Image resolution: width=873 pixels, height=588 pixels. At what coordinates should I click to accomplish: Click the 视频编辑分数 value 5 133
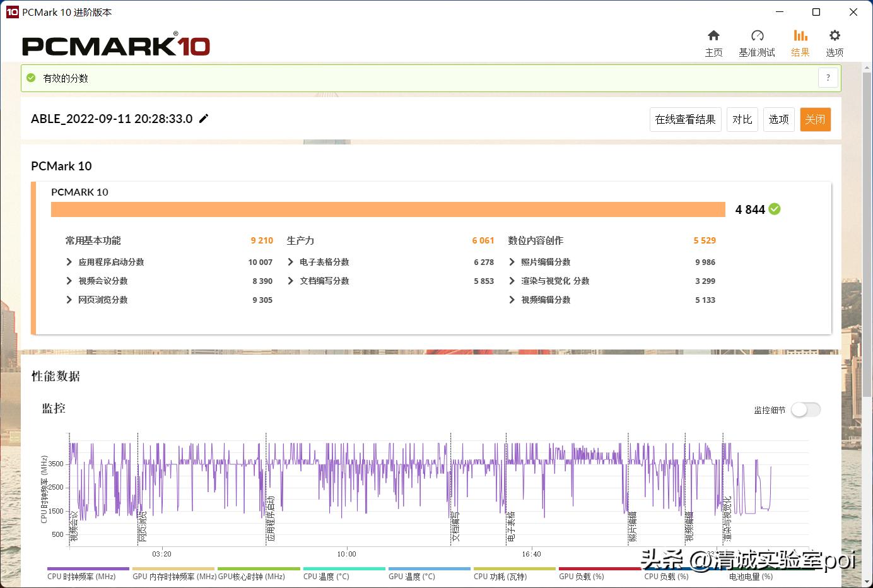705,300
